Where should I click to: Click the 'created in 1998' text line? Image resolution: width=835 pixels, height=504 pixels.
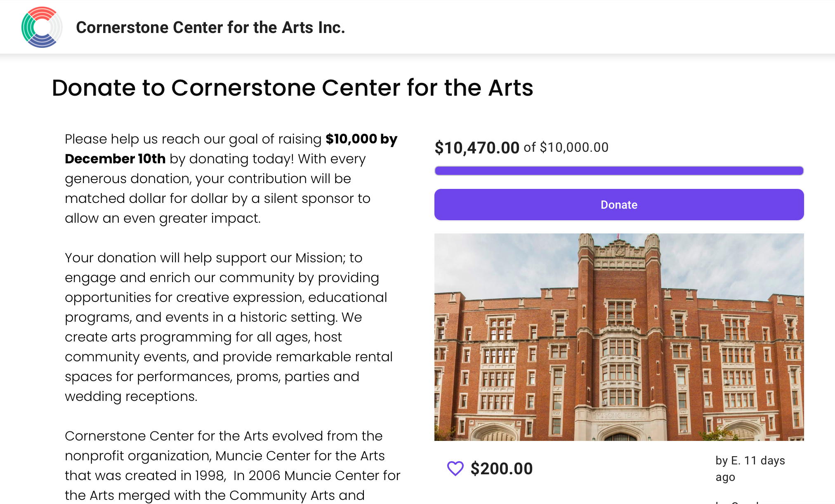click(233, 476)
